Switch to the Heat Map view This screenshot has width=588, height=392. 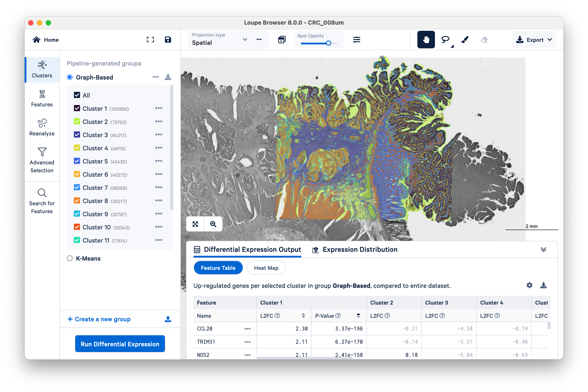coord(266,268)
